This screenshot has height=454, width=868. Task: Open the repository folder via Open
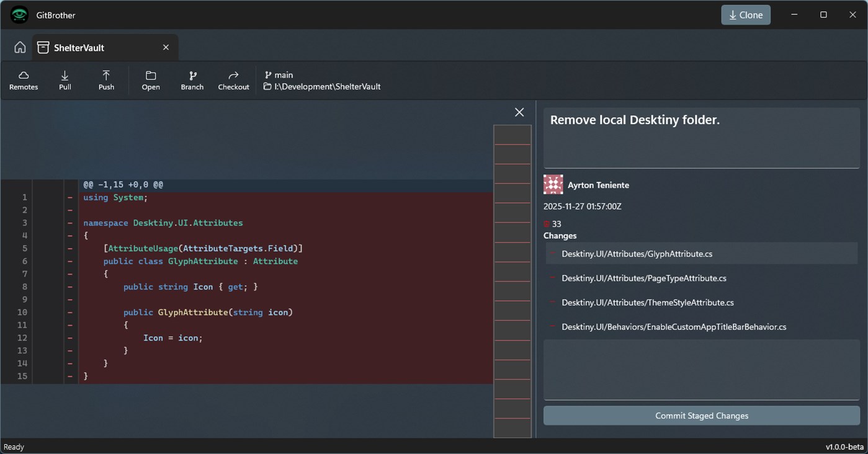pos(151,81)
